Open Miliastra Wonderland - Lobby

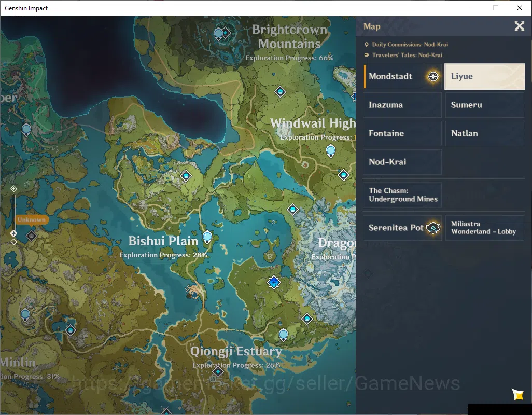pos(484,228)
